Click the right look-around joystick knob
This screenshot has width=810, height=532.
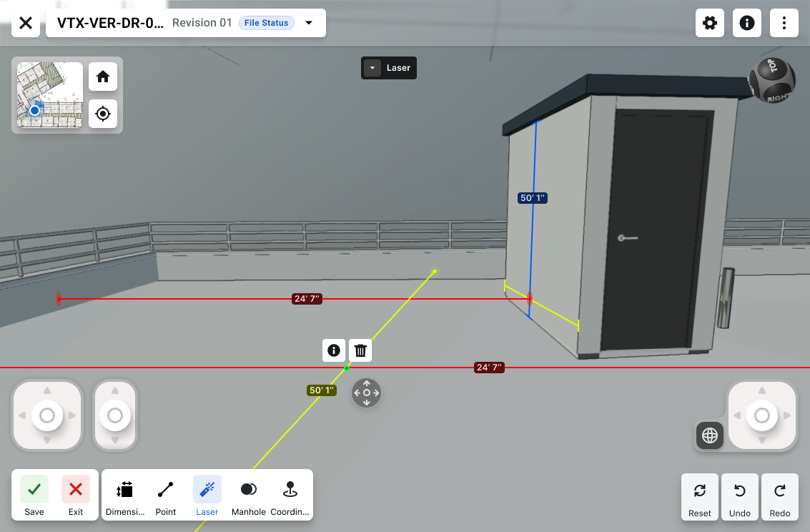click(x=762, y=415)
